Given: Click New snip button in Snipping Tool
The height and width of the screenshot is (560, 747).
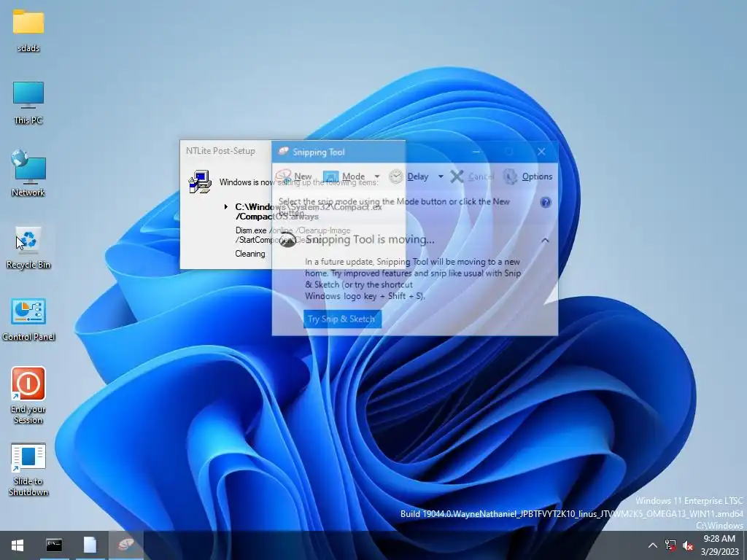Looking at the screenshot, I should pos(294,176).
